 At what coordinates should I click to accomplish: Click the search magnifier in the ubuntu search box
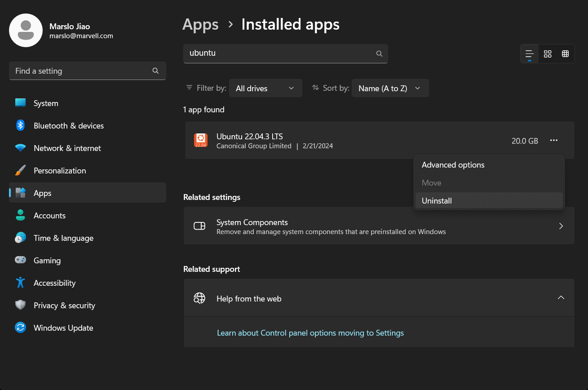tap(379, 53)
